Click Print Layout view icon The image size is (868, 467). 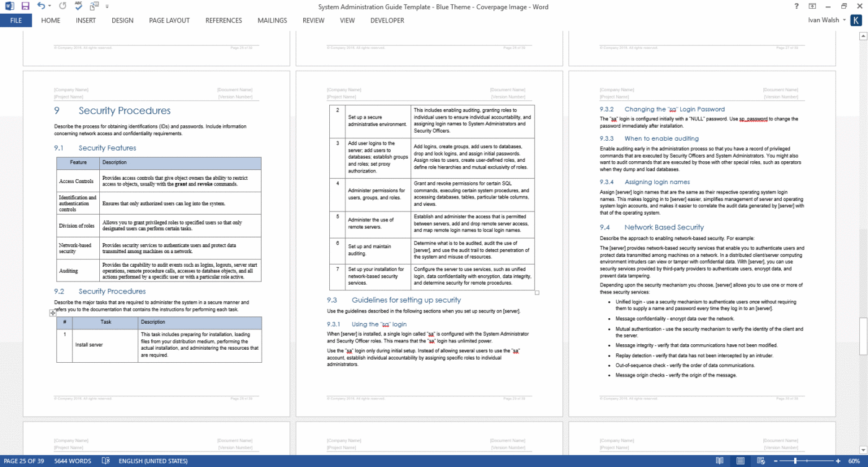tap(740, 461)
